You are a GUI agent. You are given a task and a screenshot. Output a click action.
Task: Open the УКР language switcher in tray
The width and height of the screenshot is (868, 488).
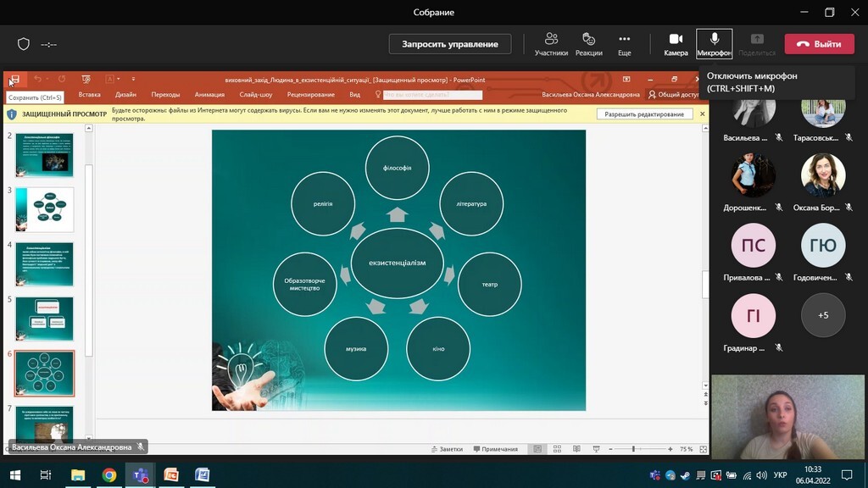(x=781, y=474)
